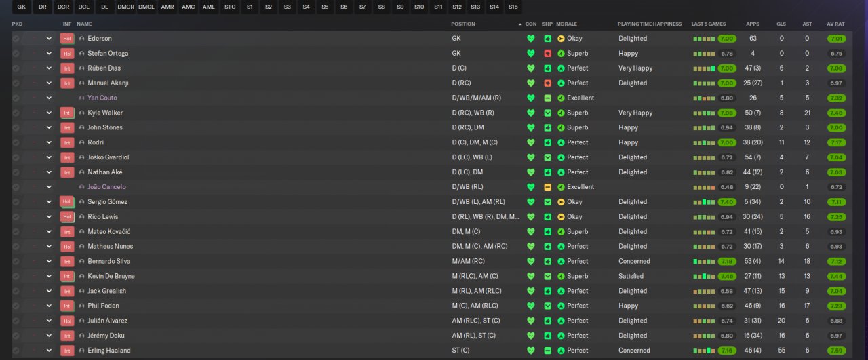Open the selection dropdown for Julián Álvarez
The height and width of the screenshot is (360, 868).
pyautogui.click(x=49, y=321)
